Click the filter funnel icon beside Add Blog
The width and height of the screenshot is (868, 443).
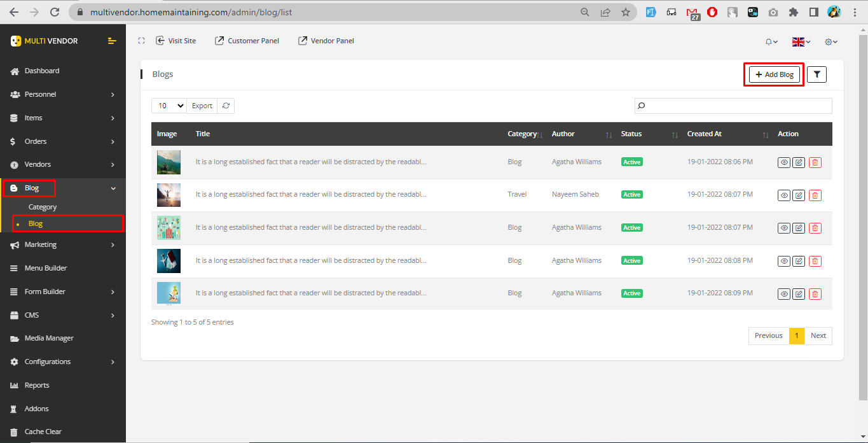(816, 74)
